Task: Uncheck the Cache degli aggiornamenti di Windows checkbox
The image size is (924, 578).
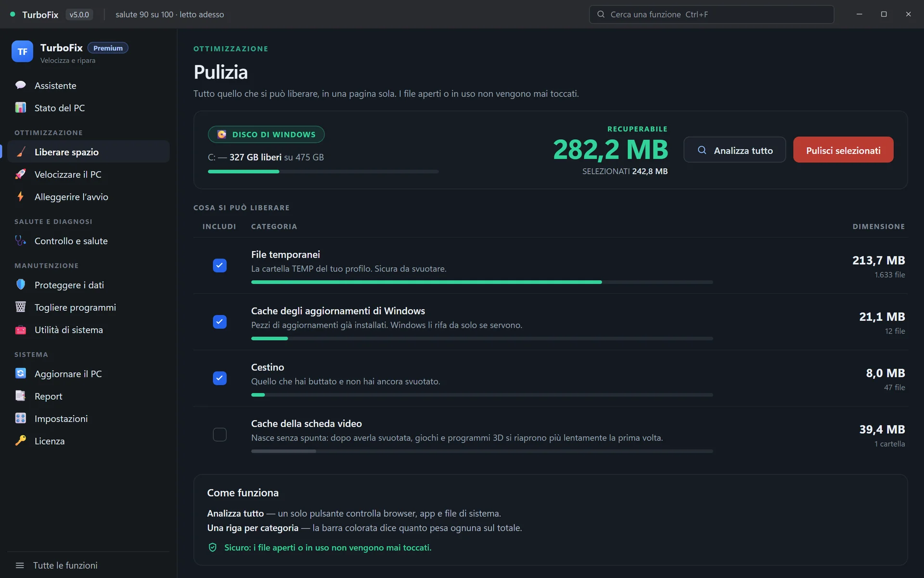Action: click(x=220, y=322)
